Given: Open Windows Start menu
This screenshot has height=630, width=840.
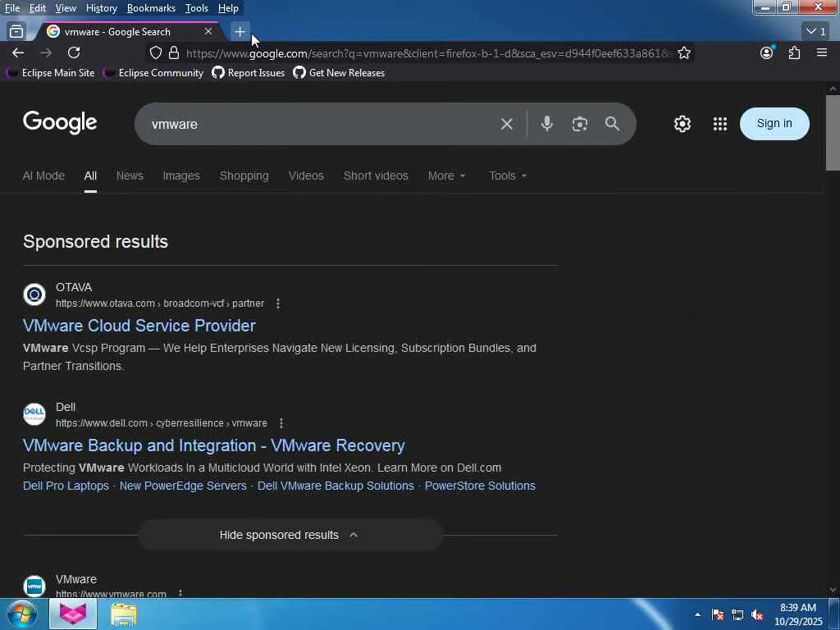Looking at the screenshot, I should (x=22, y=614).
